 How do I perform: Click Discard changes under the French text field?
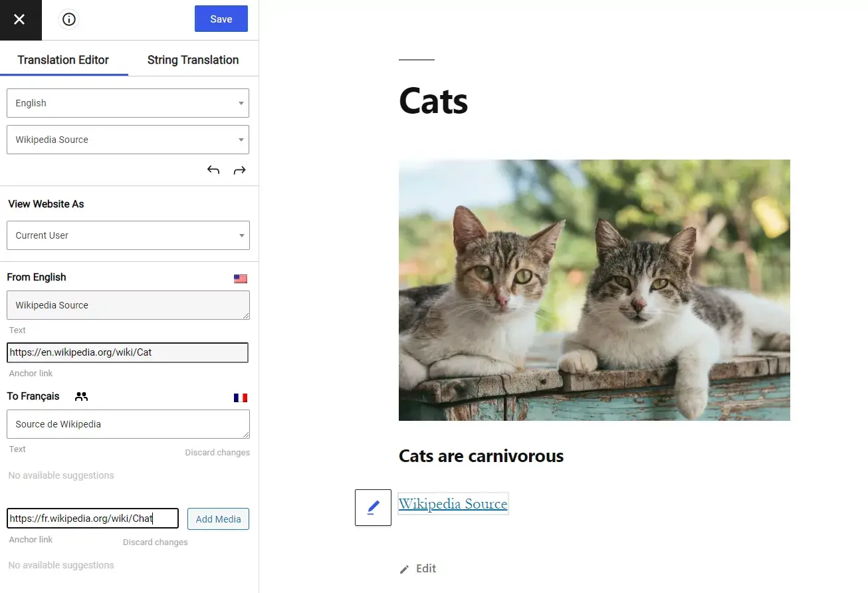pyautogui.click(x=217, y=453)
